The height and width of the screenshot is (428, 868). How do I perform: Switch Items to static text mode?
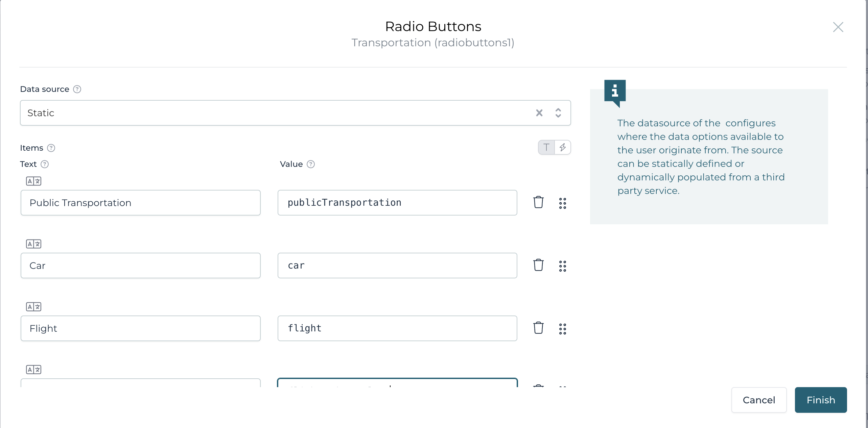(546, 147)
